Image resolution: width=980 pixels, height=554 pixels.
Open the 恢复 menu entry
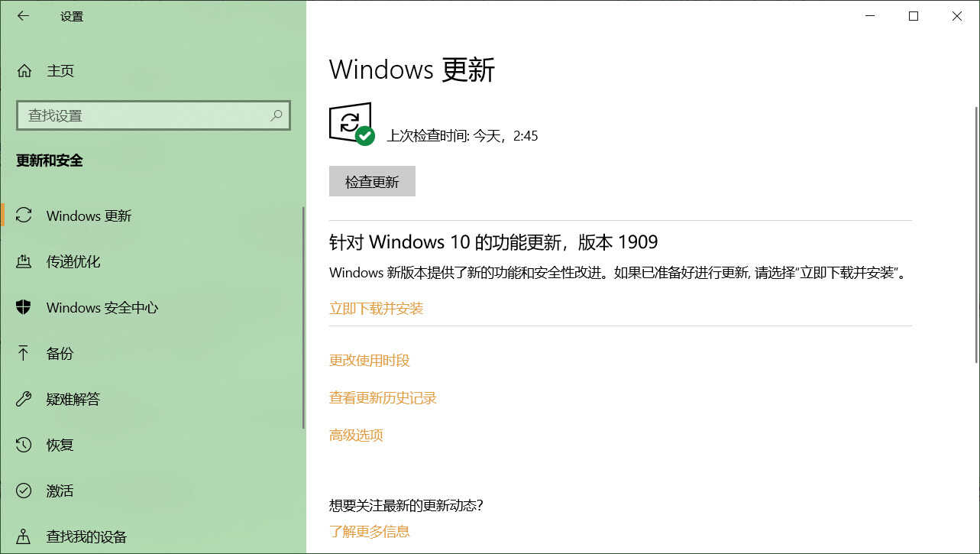tap(151, 445)
